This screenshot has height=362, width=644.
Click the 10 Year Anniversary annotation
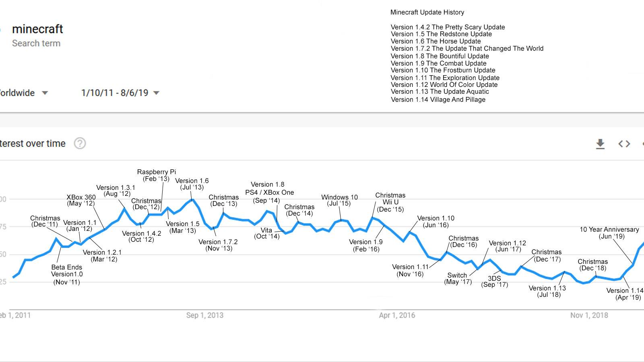tap(609, 233)
